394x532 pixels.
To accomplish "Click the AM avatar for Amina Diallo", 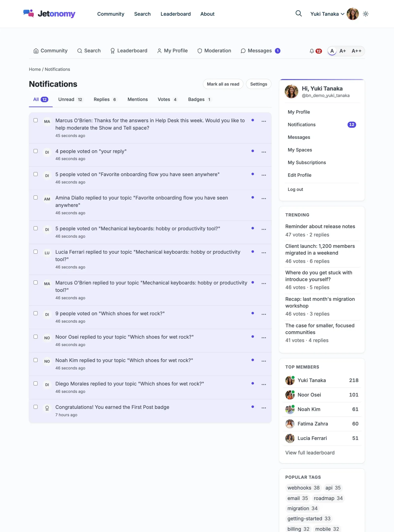I will pyautogui.click(x=47, y=199).
